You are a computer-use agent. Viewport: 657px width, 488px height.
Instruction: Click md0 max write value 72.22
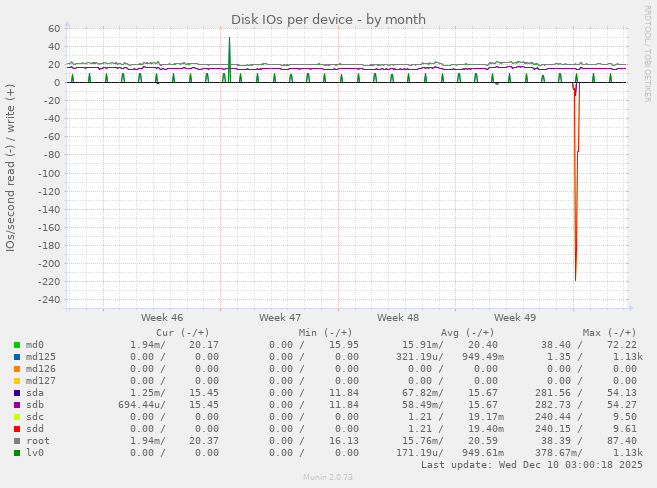coord(622,345)
